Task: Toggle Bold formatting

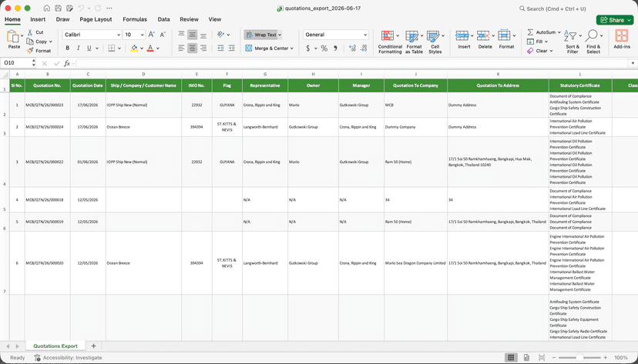Action: click(68, 48)
